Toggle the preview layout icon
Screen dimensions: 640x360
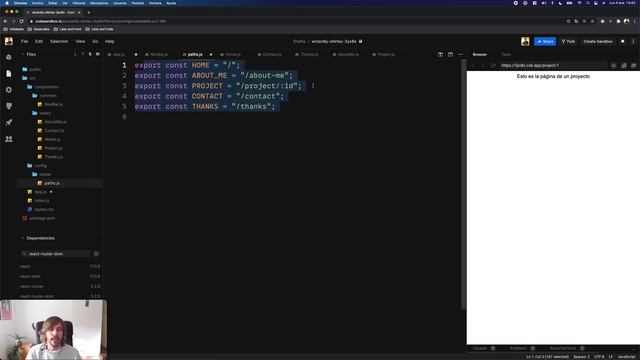coord(450,54)
